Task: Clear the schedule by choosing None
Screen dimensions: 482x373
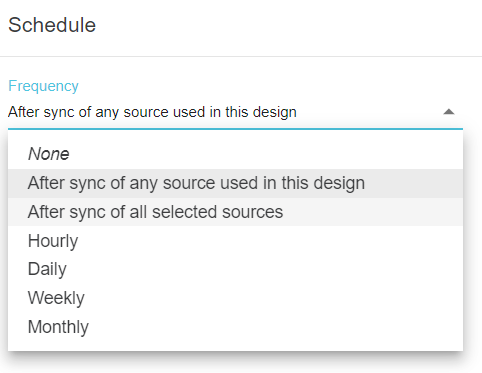Action: (235, 154)
